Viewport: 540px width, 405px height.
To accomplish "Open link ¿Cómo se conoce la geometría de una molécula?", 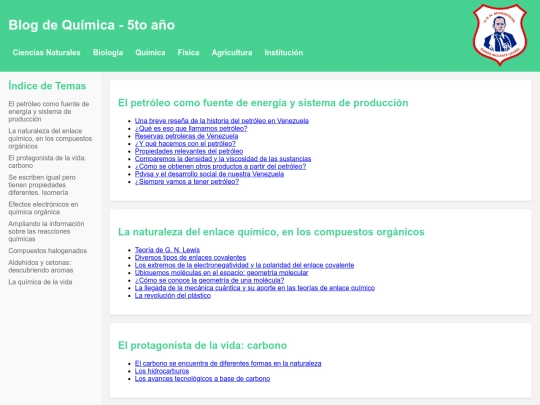I will coord(209,280).
